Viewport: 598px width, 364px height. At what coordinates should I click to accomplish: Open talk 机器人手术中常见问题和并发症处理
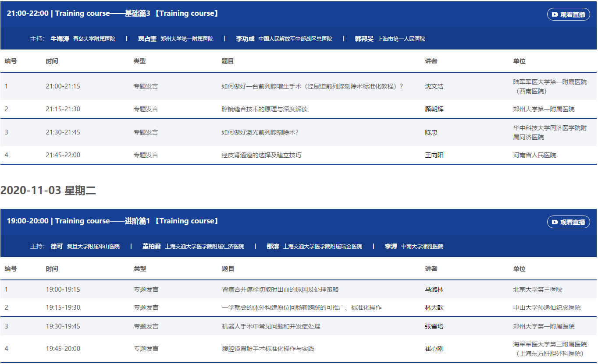tap(271, 326)
